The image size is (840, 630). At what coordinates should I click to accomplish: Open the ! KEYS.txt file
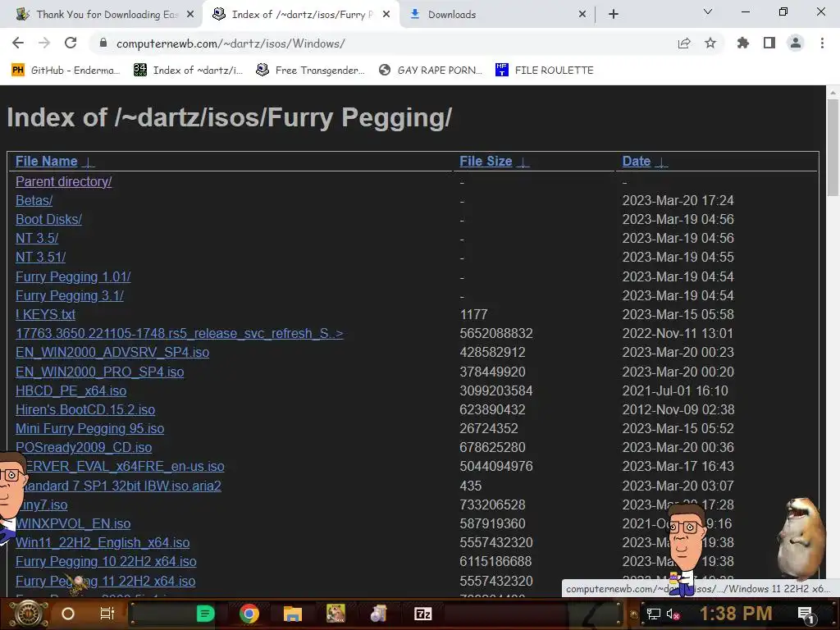coord(45,314)
